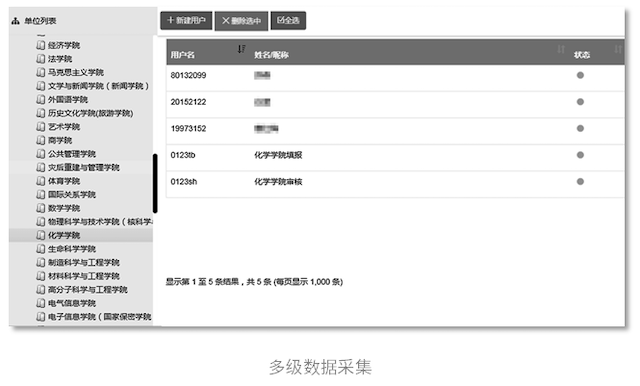Click the book icon beside 艺术学院
Screen dimensions: 640x386
coord(40,126)
